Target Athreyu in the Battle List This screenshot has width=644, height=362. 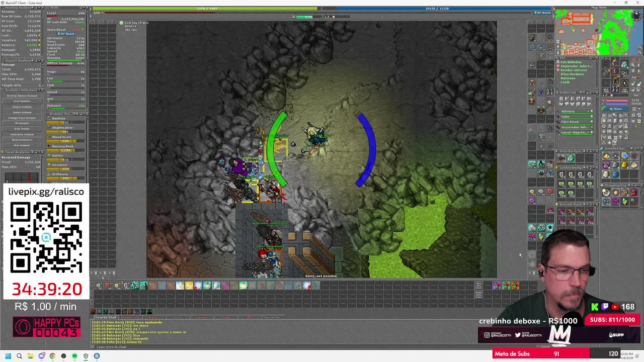coord(575,112)
